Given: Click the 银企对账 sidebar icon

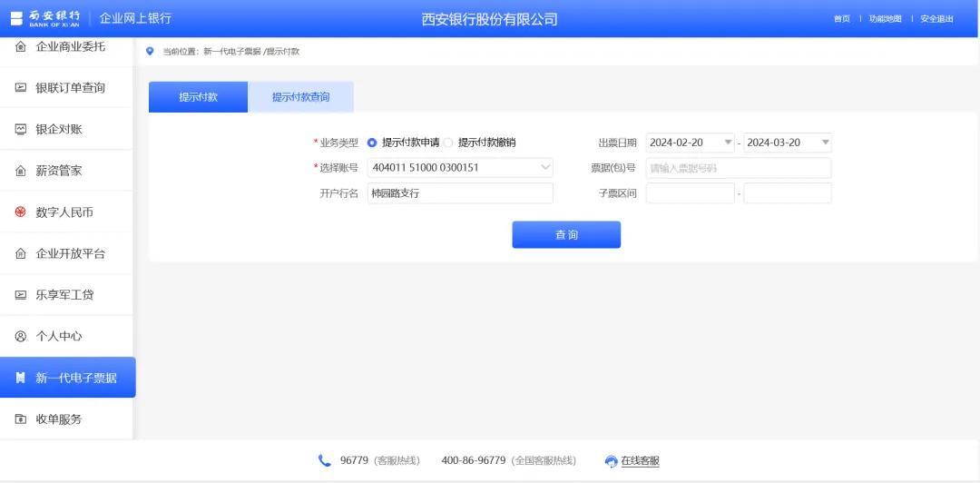Looking at the screenshot, I should [x=21, y=130].
